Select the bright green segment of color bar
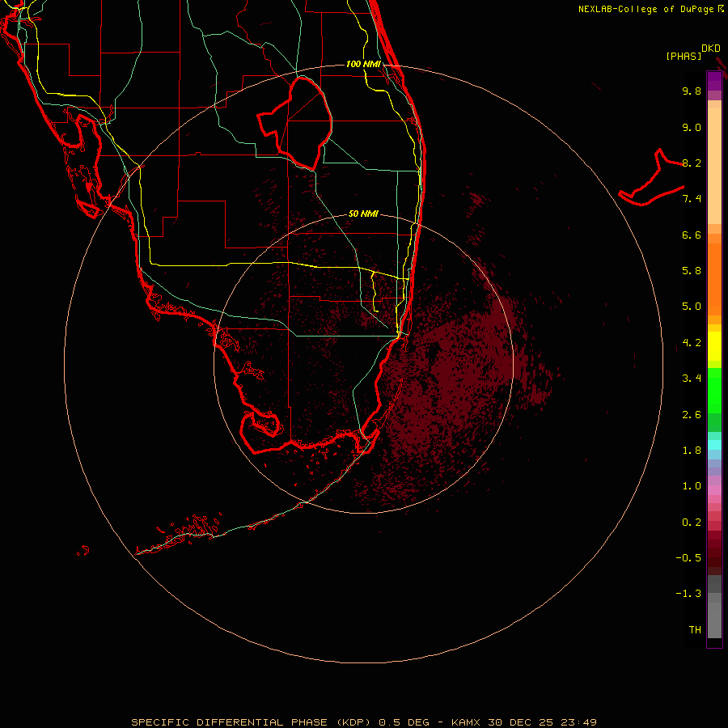The image size is (728, 728). [x=714, y=391]
